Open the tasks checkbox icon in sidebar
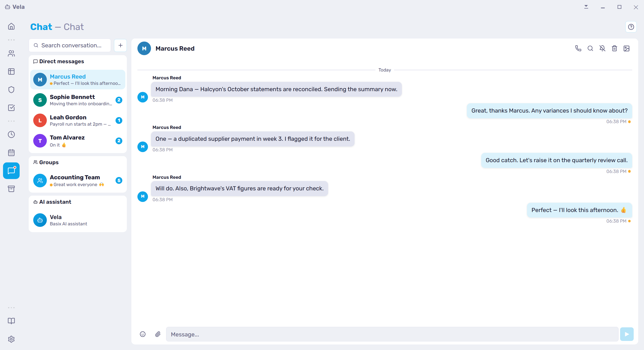Viewport: 644px width, 350px height. coord(11,108)
